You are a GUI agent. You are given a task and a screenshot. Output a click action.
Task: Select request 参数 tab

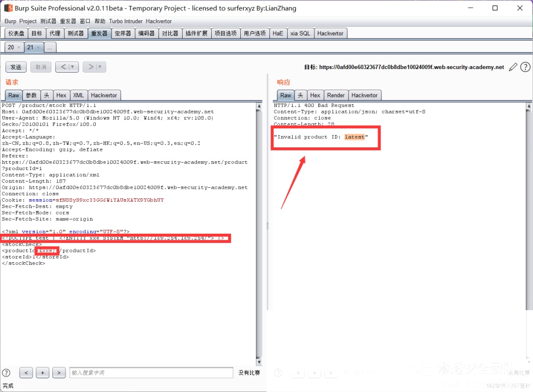[31, 95]
